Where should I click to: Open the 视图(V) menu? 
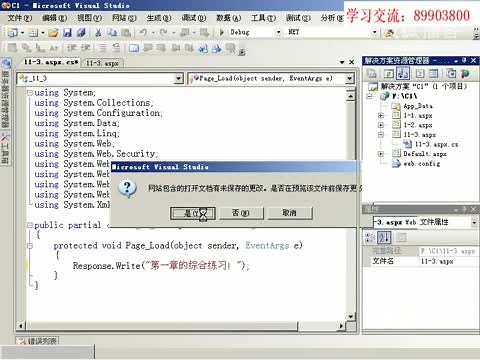[x=89, y=17]
